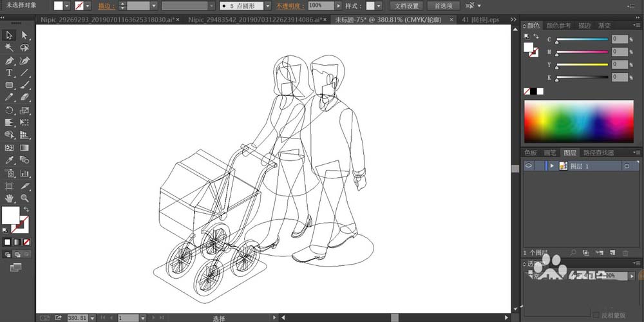Select the Hand tool

point(9,198)
